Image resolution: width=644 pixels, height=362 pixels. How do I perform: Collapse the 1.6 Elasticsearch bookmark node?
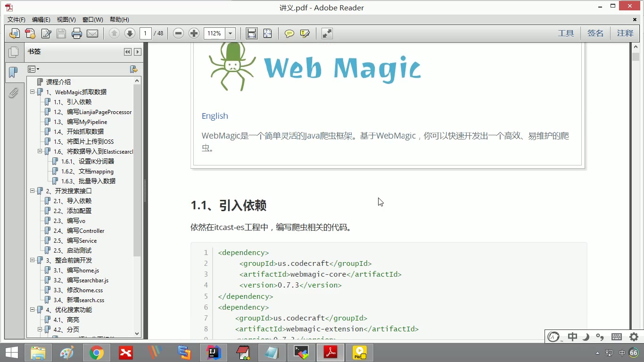click(x=40, y=151)
